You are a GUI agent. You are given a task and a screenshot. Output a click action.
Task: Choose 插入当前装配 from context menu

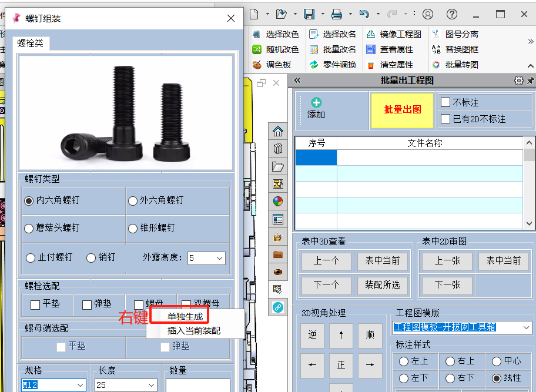(x=194, y=331)
